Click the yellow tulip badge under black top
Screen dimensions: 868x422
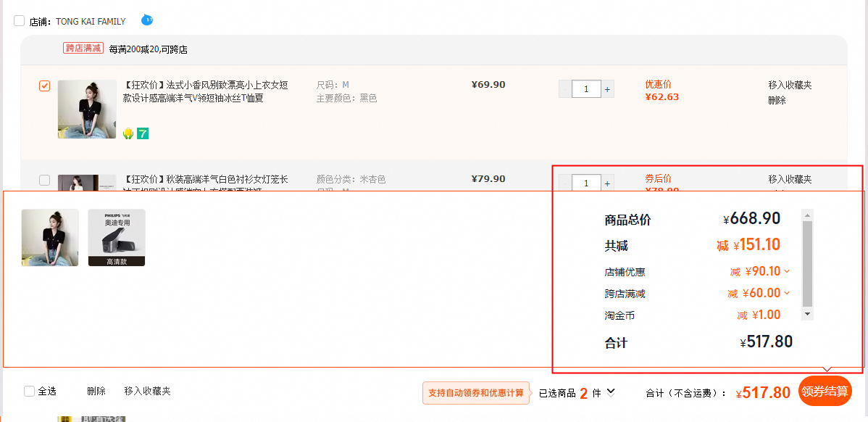128,133
